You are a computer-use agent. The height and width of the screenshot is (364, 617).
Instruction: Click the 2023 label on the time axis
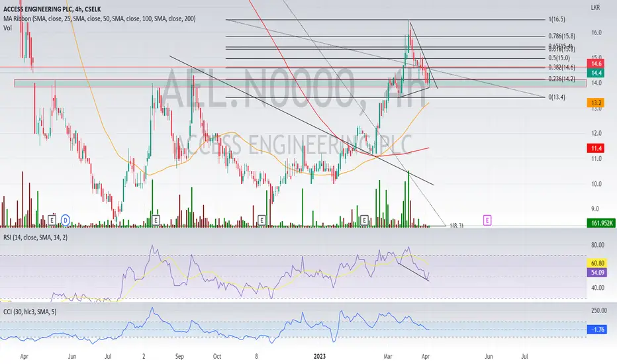(x=320, y=357)
